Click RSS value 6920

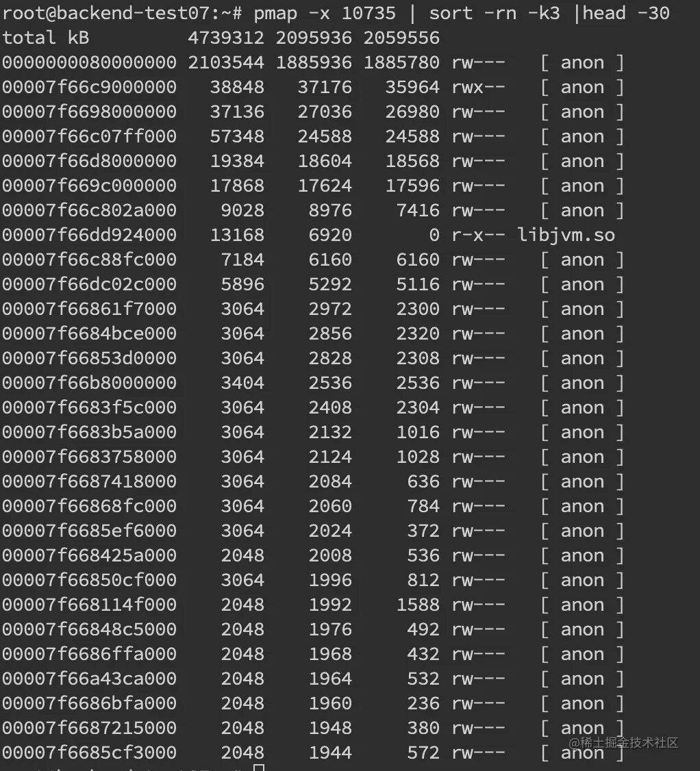(330, 235)
